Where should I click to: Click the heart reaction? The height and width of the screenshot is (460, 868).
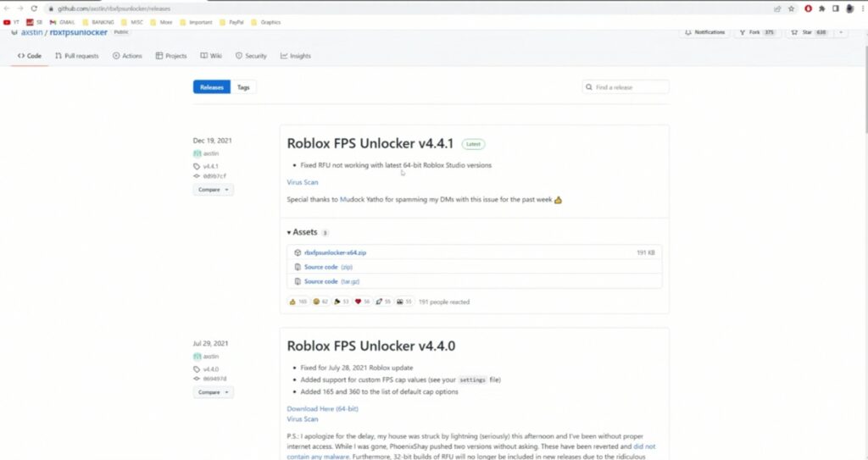(x=362, y=302)
